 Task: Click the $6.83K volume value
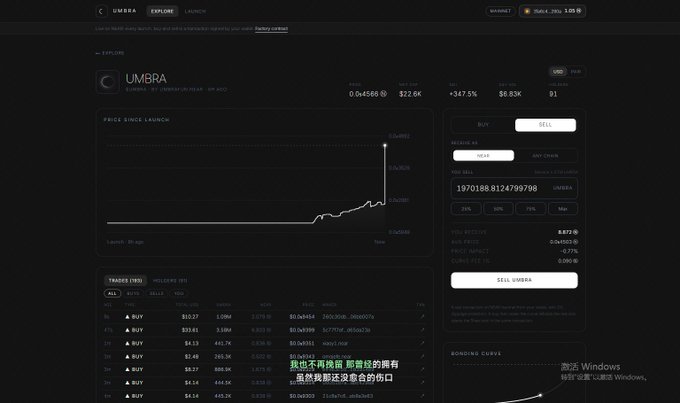tap(510, 94)
